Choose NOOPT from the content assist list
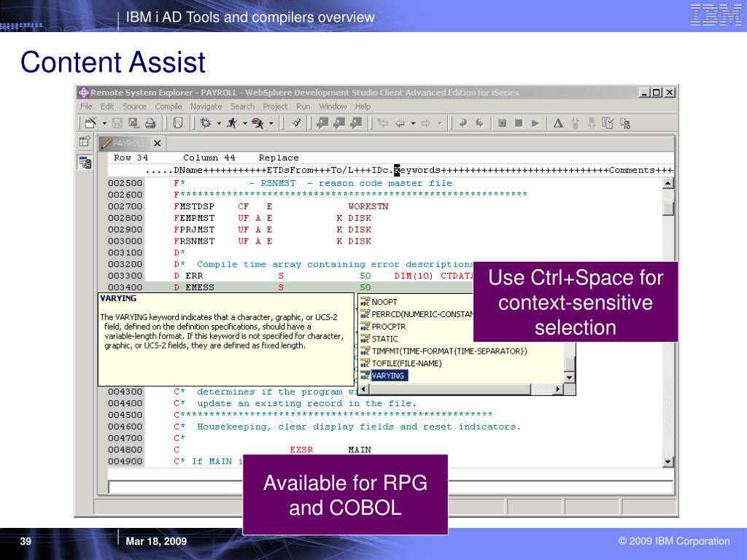 click(379, 301)
